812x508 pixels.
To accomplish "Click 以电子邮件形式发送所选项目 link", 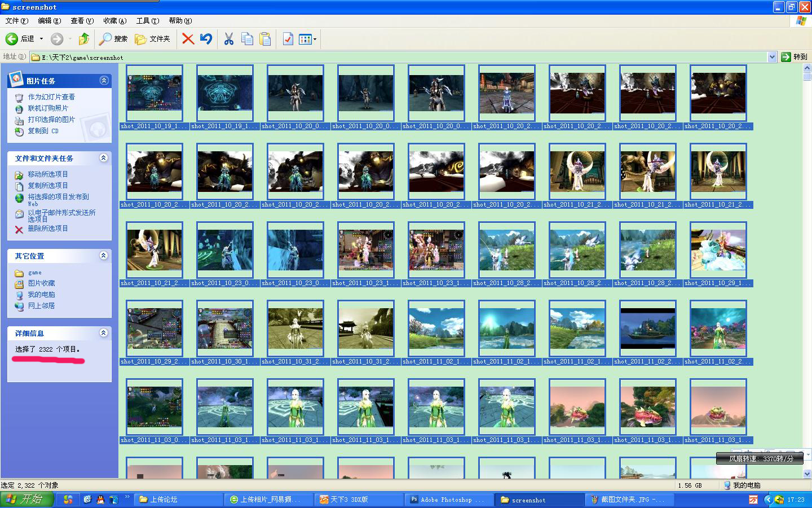I will [61, 216].
